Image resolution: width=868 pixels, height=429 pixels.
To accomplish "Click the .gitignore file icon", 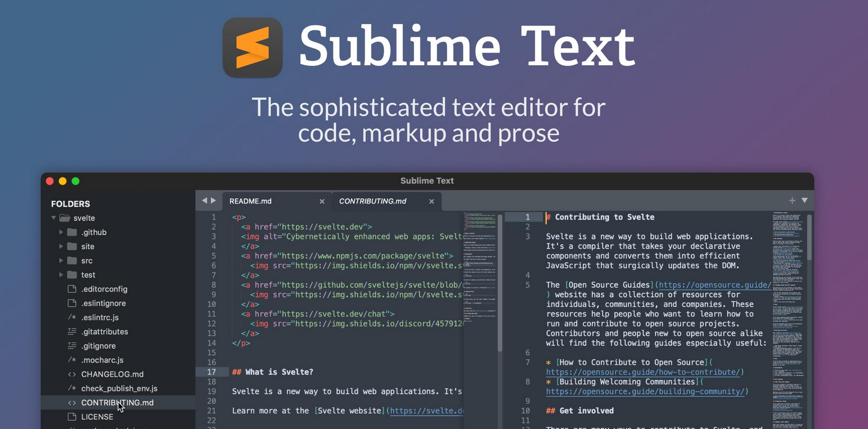I will [x=72, y=345].
